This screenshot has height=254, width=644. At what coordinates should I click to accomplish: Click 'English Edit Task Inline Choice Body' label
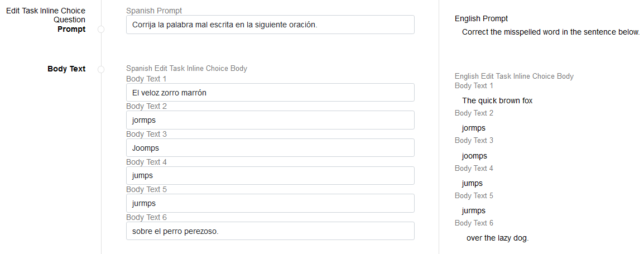[514, 76]
